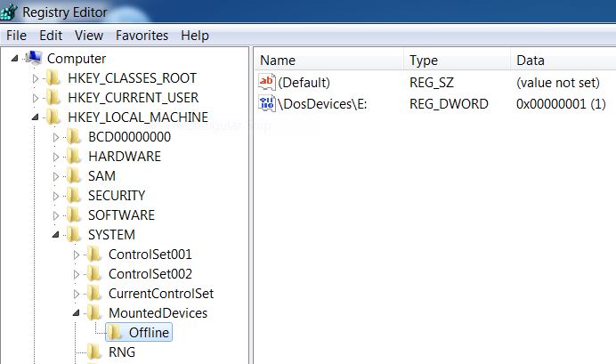Click the CurrentControlSet folder icon
616x364 pixels.
93,294
